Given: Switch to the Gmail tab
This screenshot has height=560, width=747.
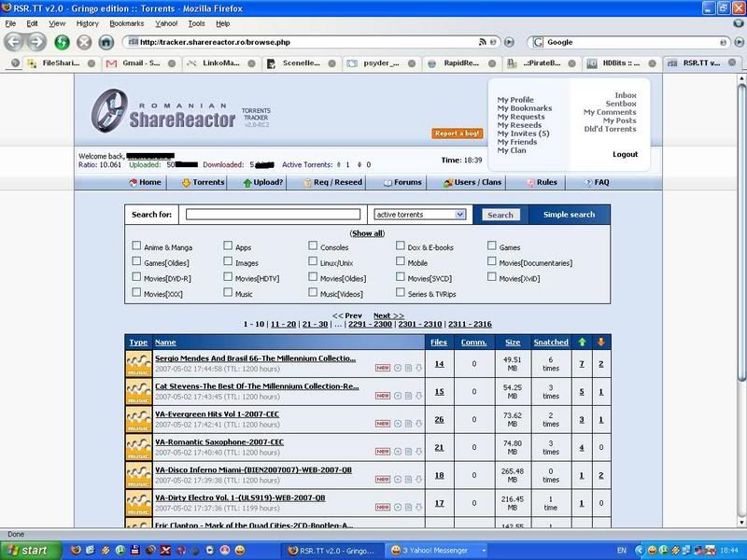Looking at the screenshot, I should click(x=141, y=63).
